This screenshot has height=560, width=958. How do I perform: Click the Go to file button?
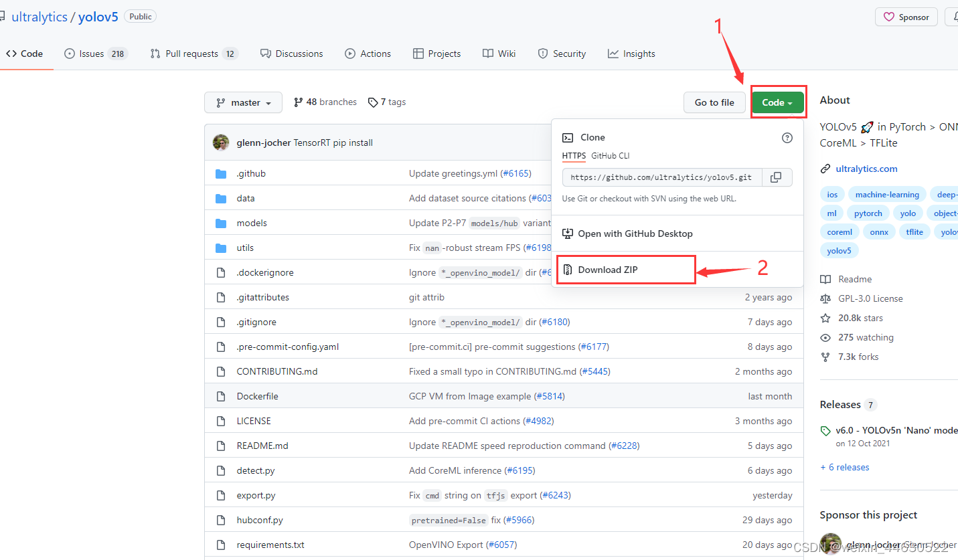click(x=714, y=102)
